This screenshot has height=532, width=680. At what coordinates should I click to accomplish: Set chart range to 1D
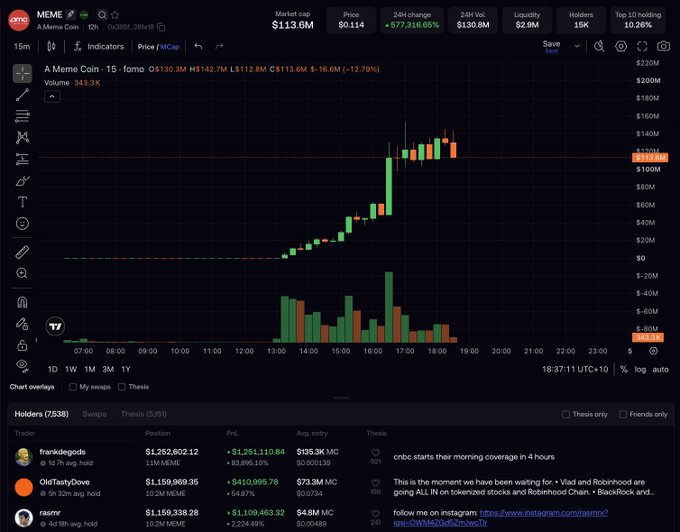[52, 369]
